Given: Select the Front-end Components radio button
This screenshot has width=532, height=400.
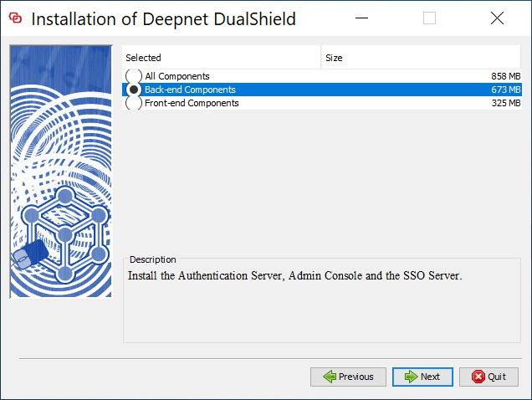Looking at the screenshot, I should tap(133, 103).
